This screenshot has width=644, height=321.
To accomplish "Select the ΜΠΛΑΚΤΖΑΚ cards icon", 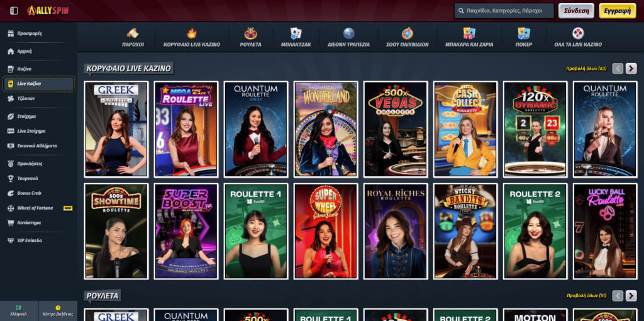I will tap(296, 34).
